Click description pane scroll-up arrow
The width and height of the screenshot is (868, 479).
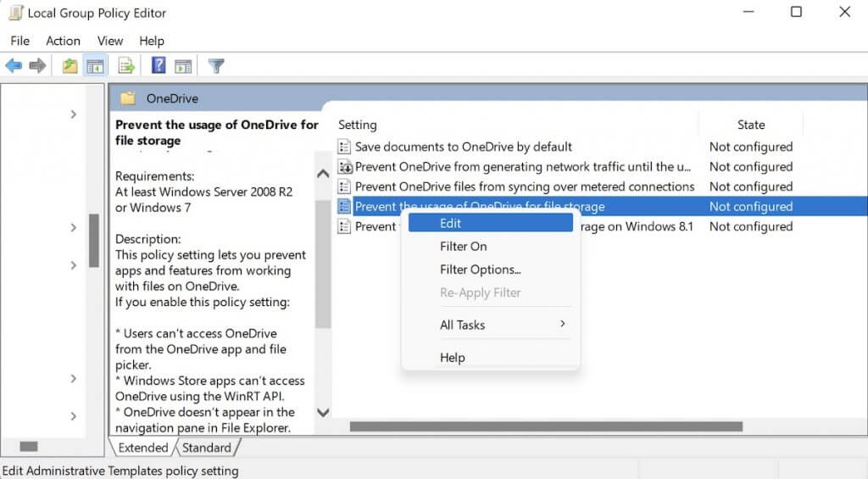coord(323,174)
